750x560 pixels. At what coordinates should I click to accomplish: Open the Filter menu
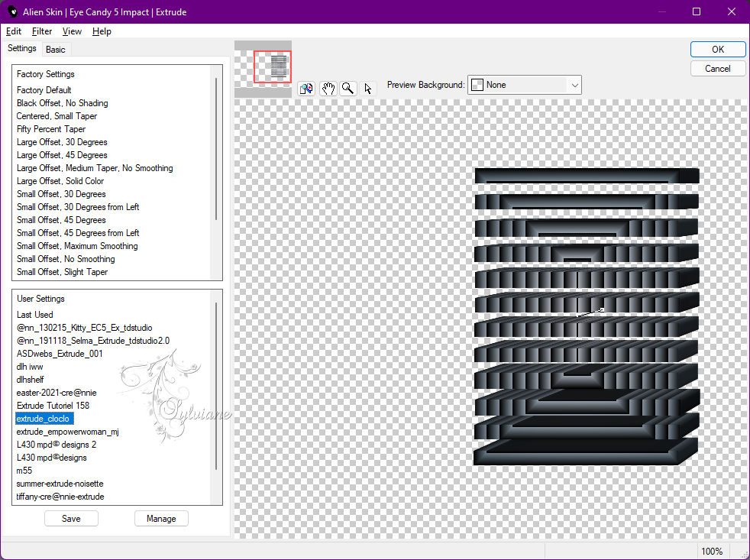tap(41, 31)
